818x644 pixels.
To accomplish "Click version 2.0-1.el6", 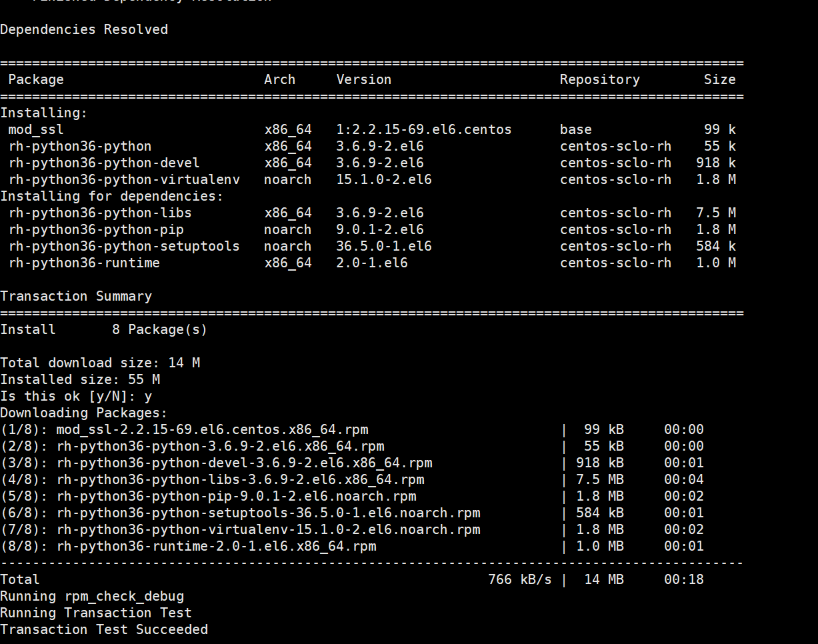I will point(372,263).
